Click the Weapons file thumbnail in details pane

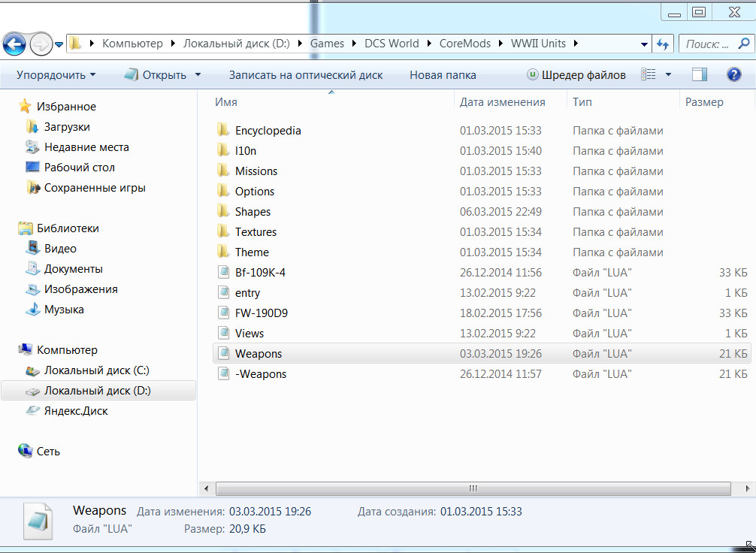point(38,521)
